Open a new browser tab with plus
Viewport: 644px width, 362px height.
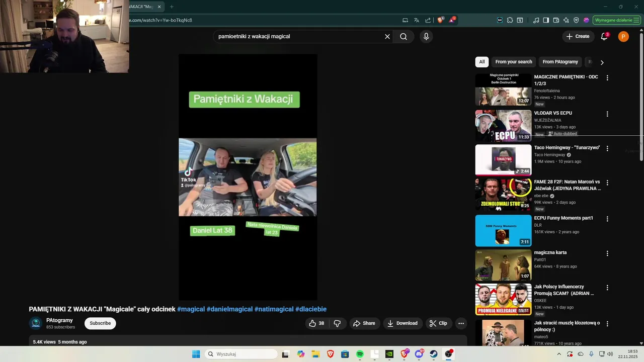pos(172,7)
